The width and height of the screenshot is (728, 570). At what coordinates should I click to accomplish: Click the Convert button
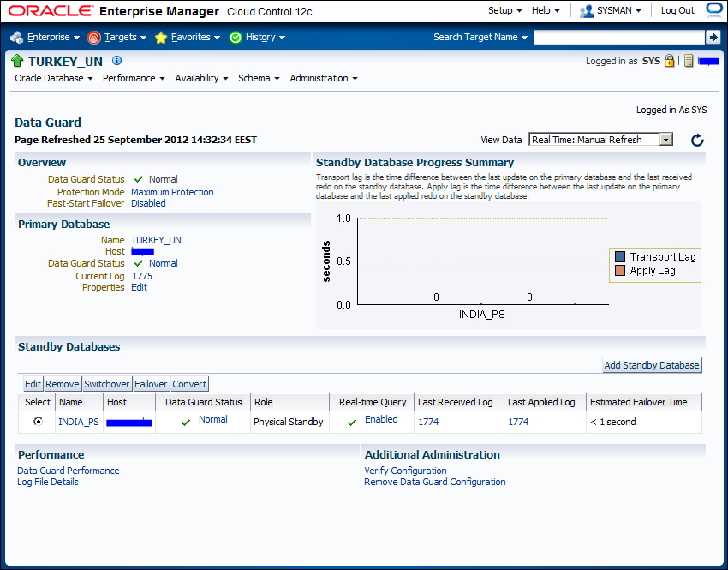click(189, 384)
